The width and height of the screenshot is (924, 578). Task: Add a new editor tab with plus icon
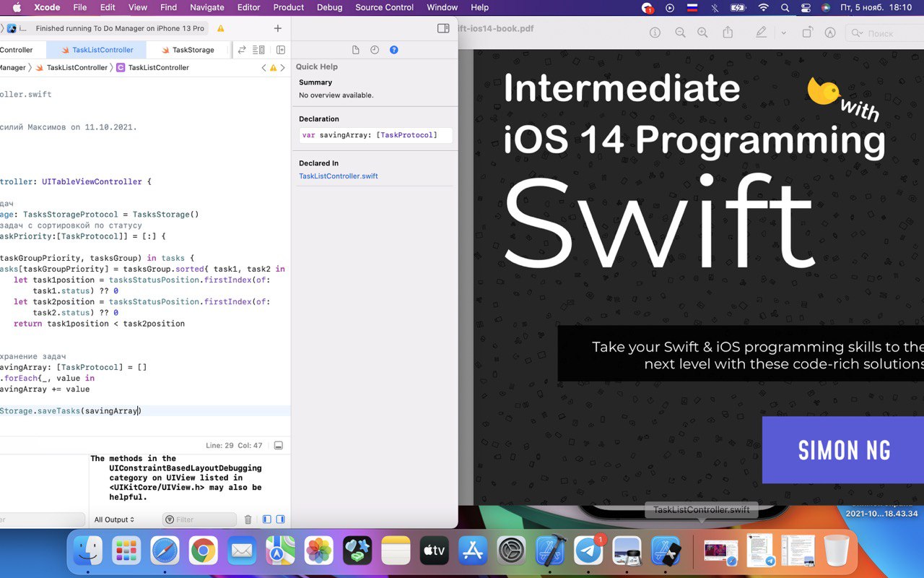(278, 28)
